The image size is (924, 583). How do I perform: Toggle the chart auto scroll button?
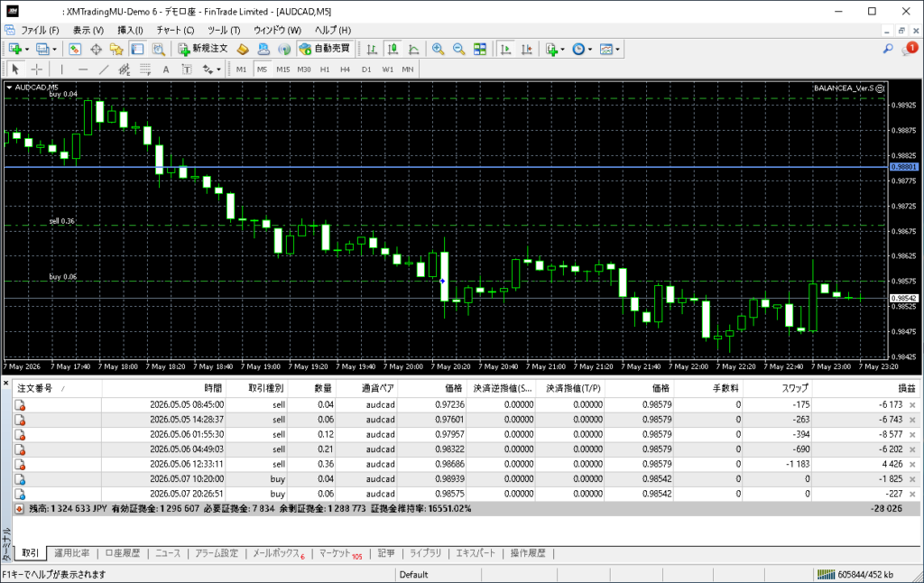point(505,49)
